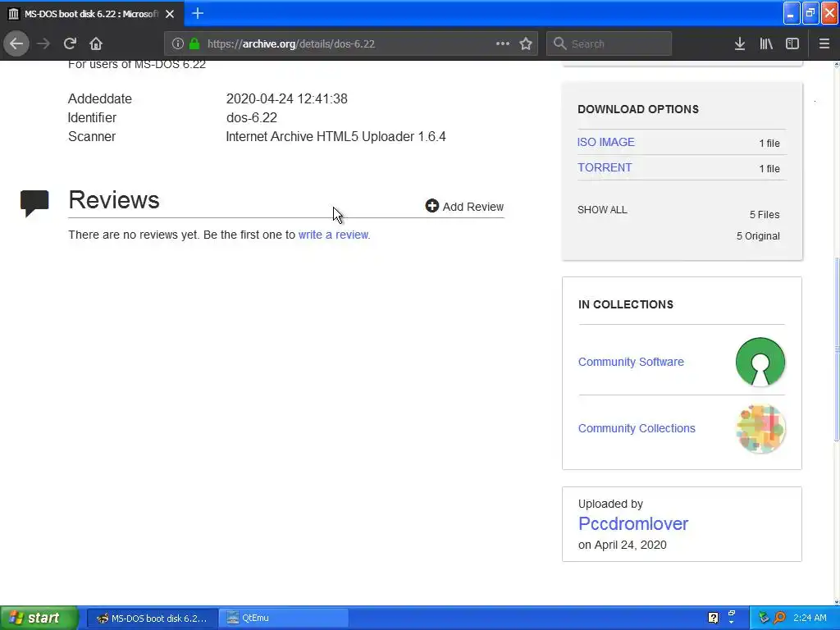Open the 5 Files link
Image resolution: width=840 pixels, height=630 pixels.
pyautogui.click(x=765, y=214)
